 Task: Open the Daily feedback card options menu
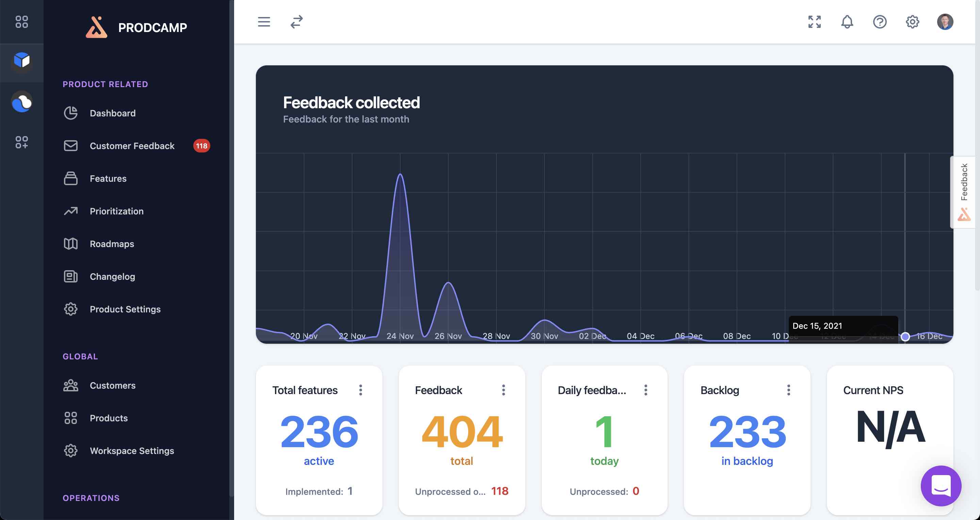pyautogui.click(x=646, y=390)
